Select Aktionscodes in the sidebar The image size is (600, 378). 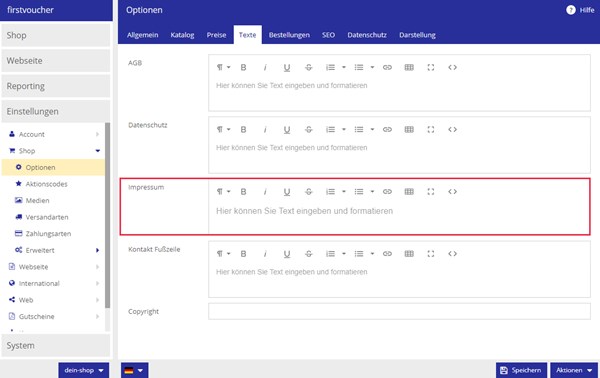coord(54,184)
